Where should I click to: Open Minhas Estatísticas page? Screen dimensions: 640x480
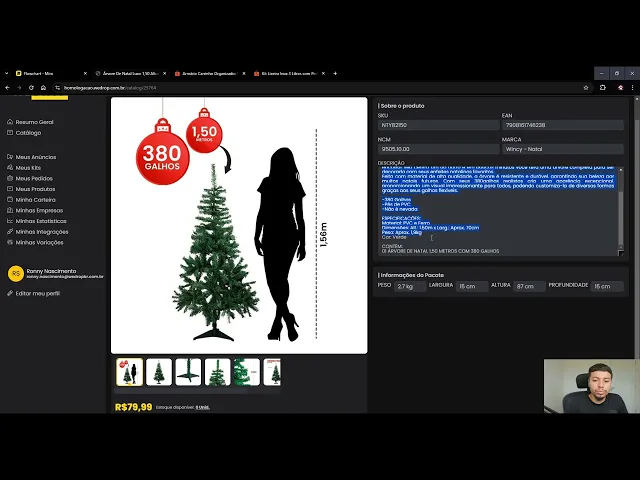coord(41,221)
